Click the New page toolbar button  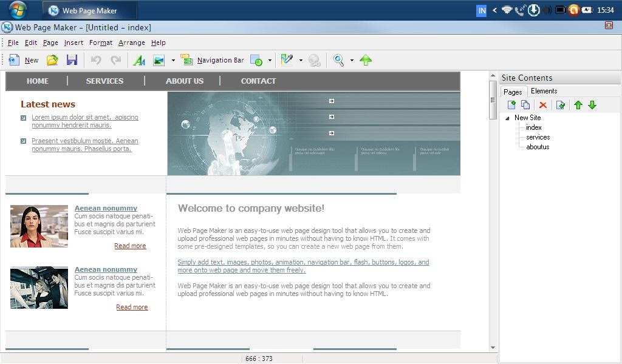[x=24, y=60]
